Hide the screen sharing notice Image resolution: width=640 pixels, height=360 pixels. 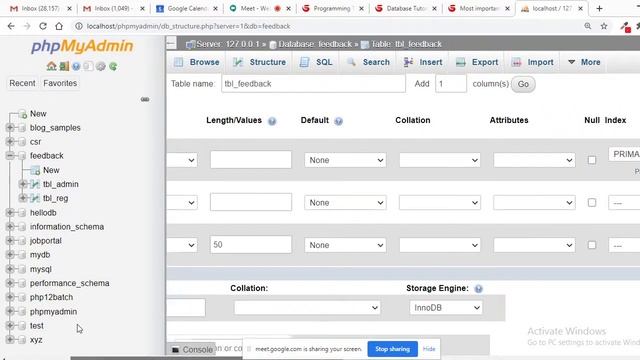point(429,349)
